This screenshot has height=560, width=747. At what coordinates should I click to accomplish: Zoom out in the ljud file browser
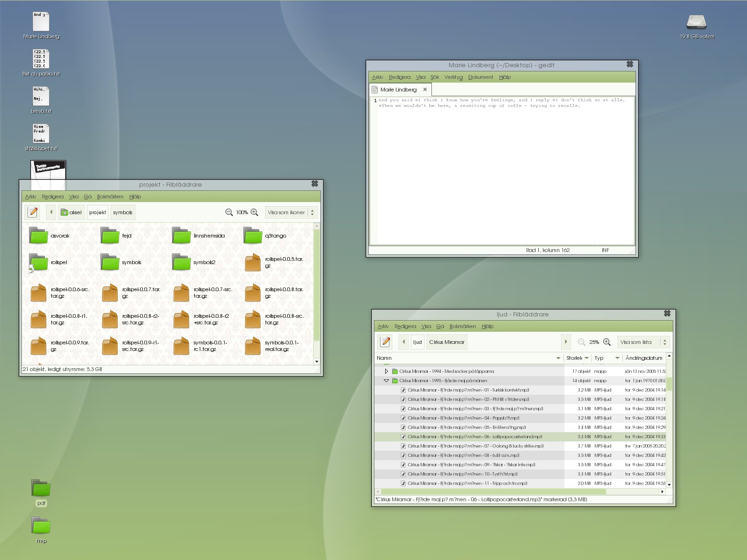[x=582, y=342]
